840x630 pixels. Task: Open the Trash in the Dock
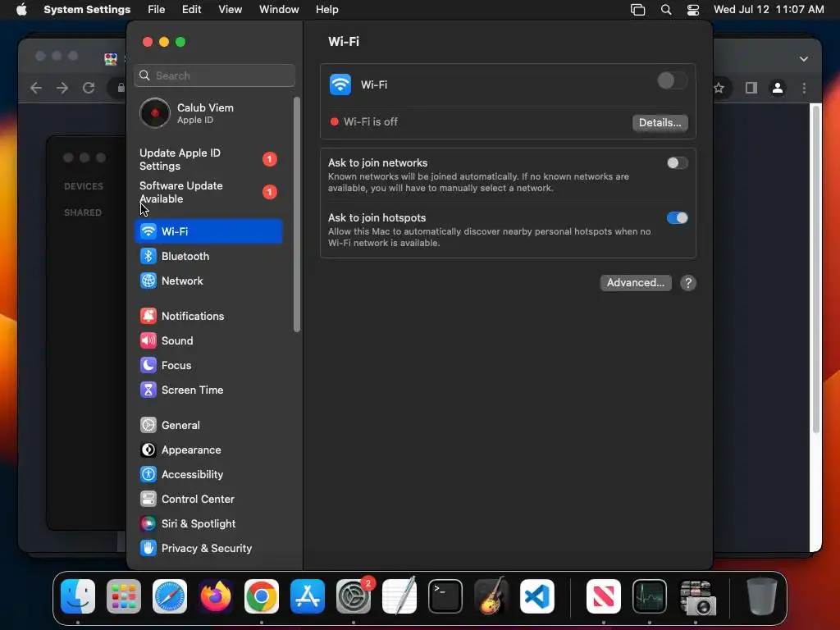click(x=762, y=596)
